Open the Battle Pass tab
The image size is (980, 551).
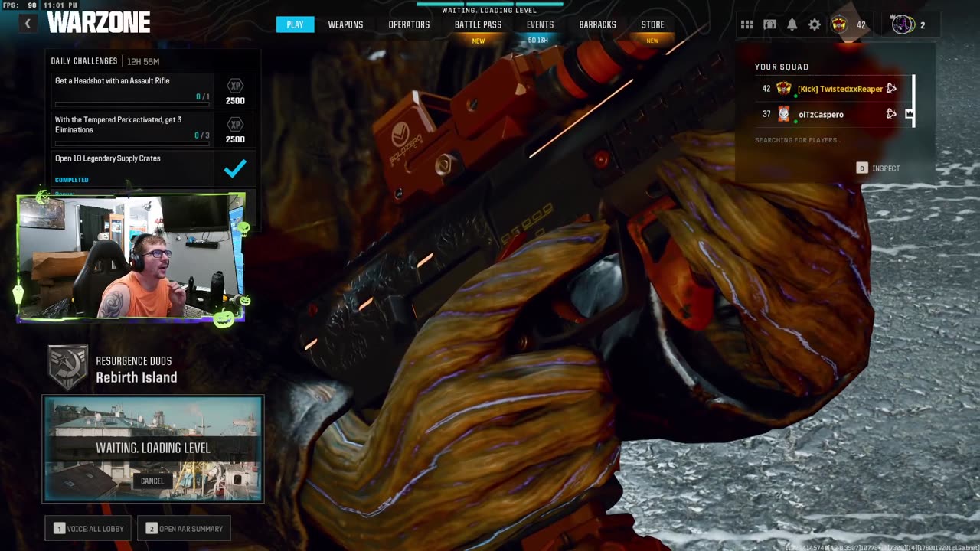pos(478,24)
